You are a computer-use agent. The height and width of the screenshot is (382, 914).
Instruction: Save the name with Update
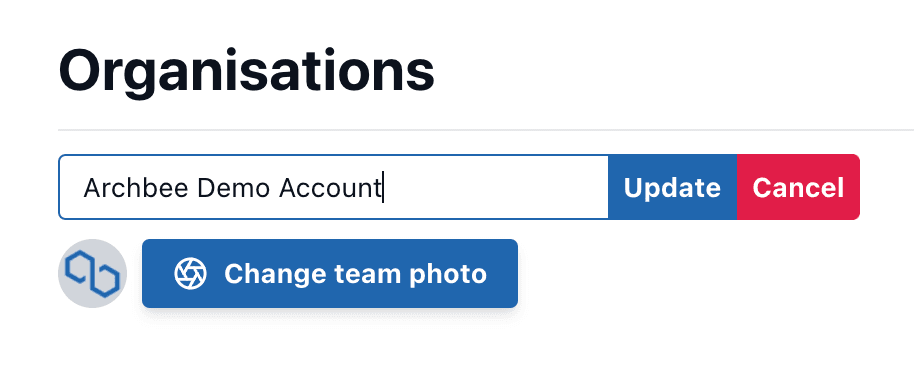[672, 187]
